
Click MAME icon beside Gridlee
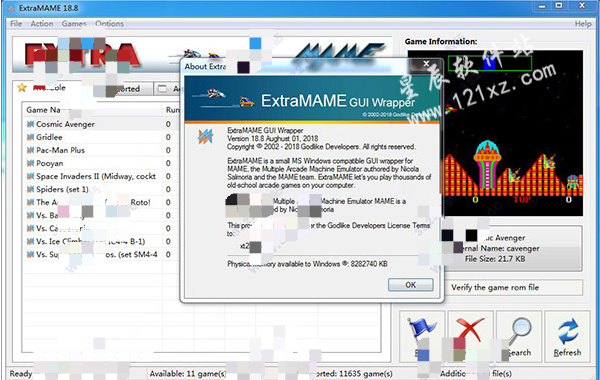pyautogui.click(x=30, y=137)
